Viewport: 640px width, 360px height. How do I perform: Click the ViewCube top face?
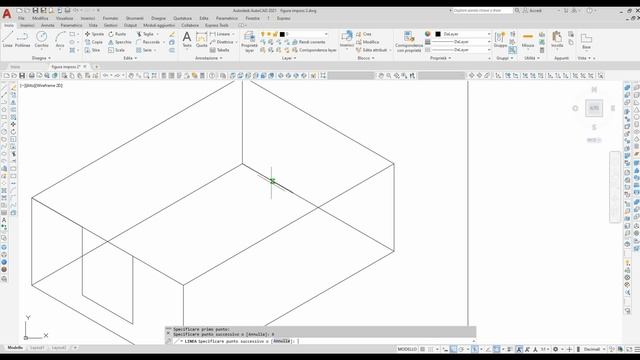pos(594,108)
